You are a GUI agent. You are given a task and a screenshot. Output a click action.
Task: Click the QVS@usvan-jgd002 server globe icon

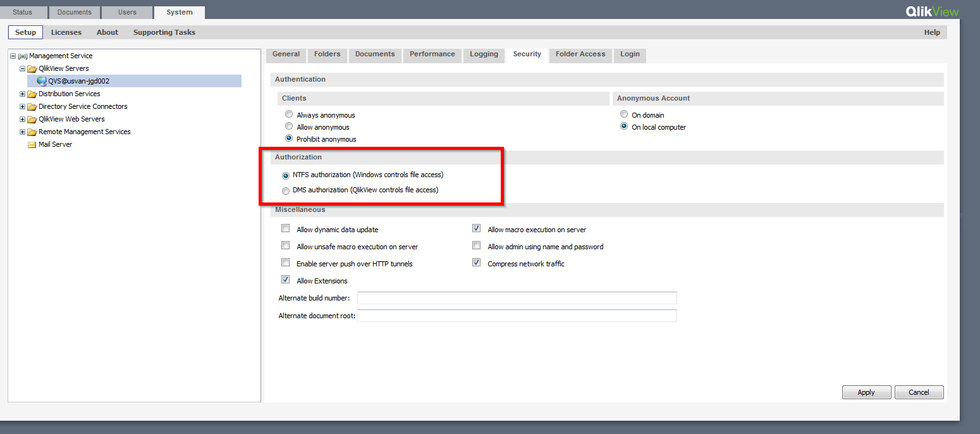tap(42, 81)
